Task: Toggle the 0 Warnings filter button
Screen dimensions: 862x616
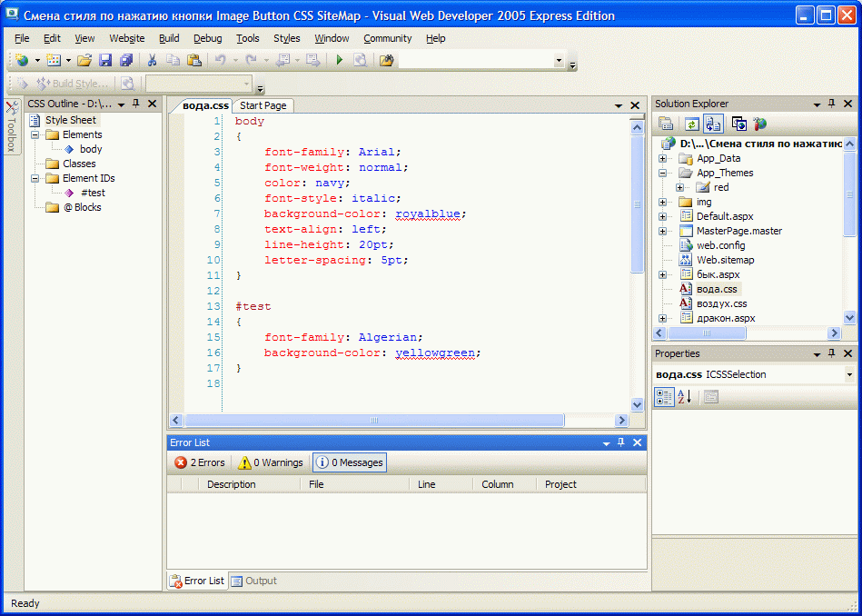Action: click(x=270, y=462)
